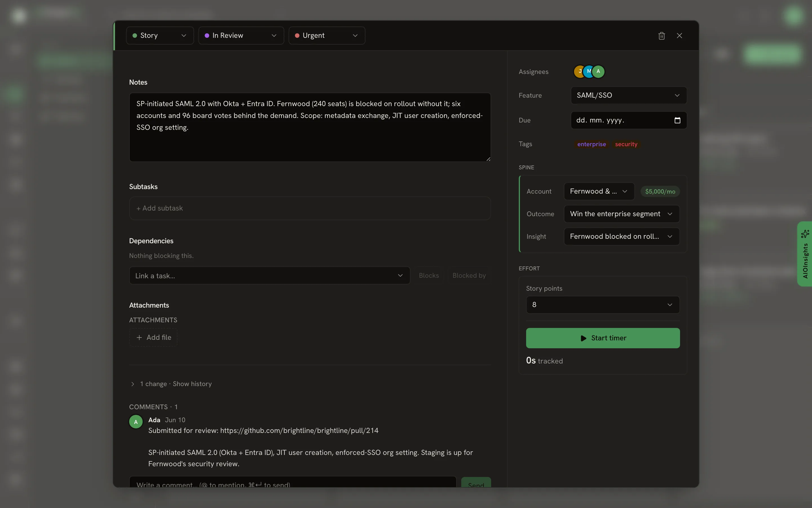The height and width of the screenshot is (508, 812).
Task: Start the timer for this story
Action: (x=603, y=338)
